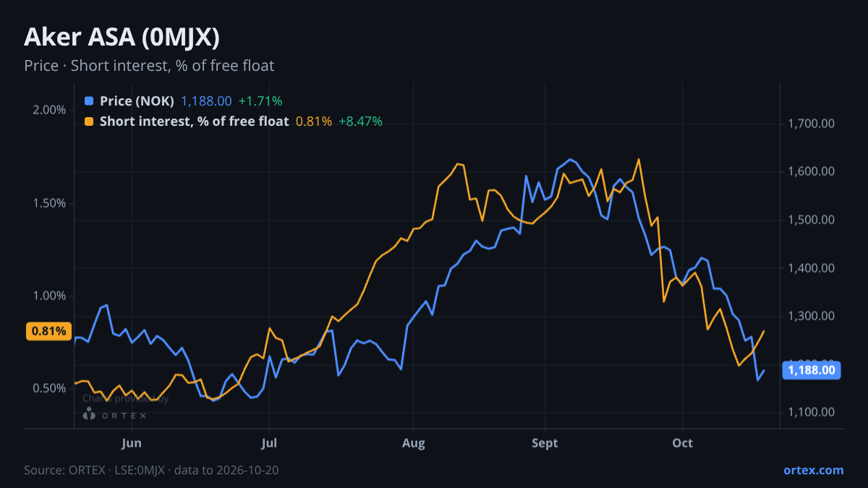Click the 1,188.00 price value in legend

click(206, 101)
